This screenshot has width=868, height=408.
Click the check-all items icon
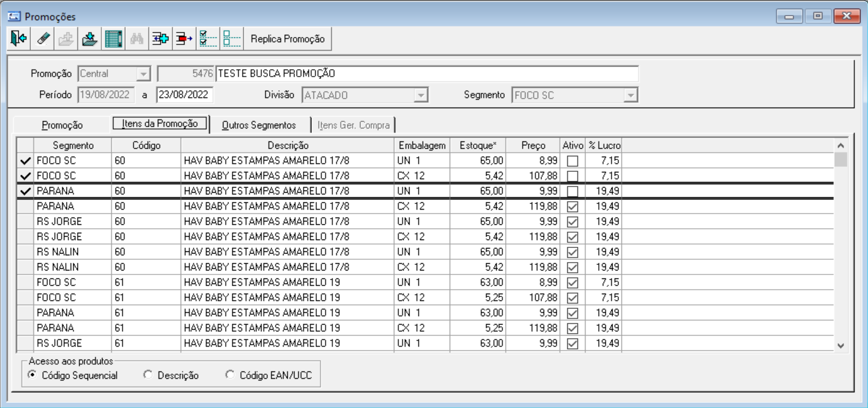[x=208, y=39]
